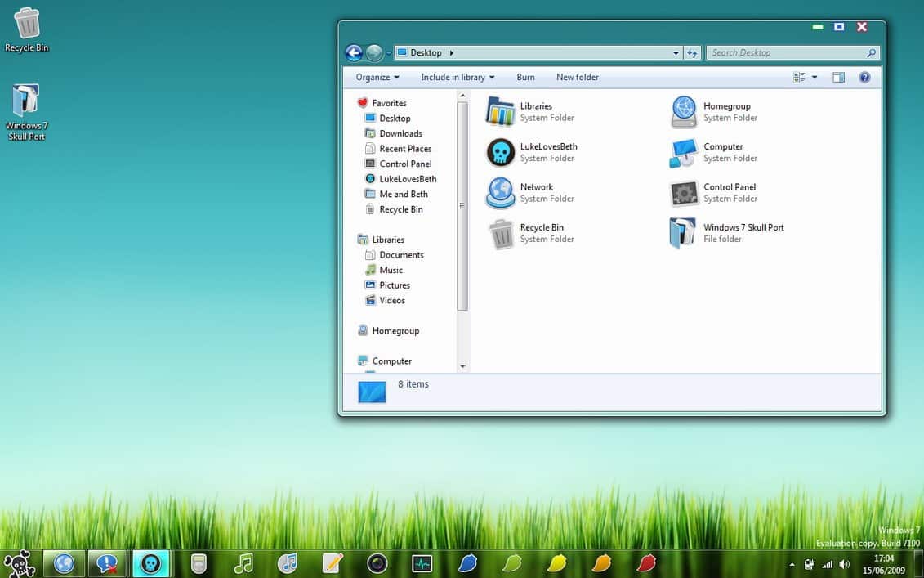Open the Include in library dropdown

tap(456, 76)
